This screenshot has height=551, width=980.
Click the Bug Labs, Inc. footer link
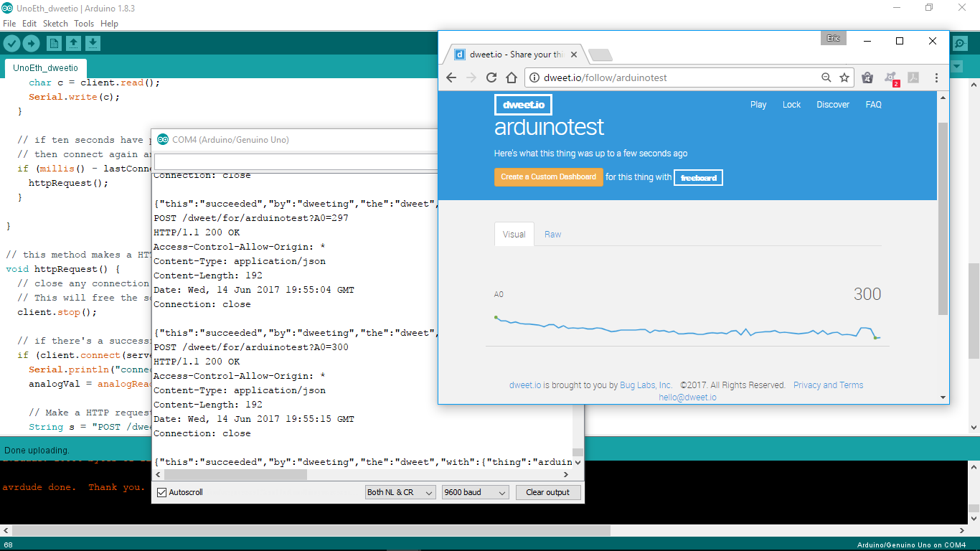coord(646,385)
